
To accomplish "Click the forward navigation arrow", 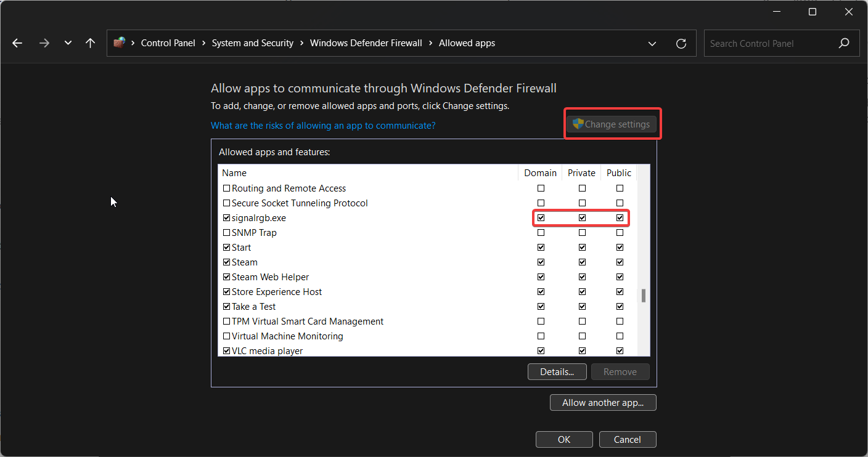I will pos(44,43).
